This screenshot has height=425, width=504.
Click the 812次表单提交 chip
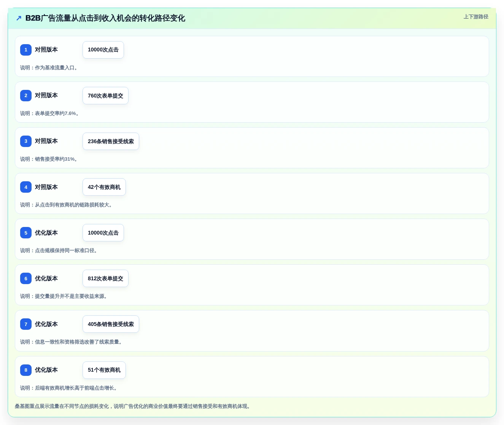(x=105, y=278)
